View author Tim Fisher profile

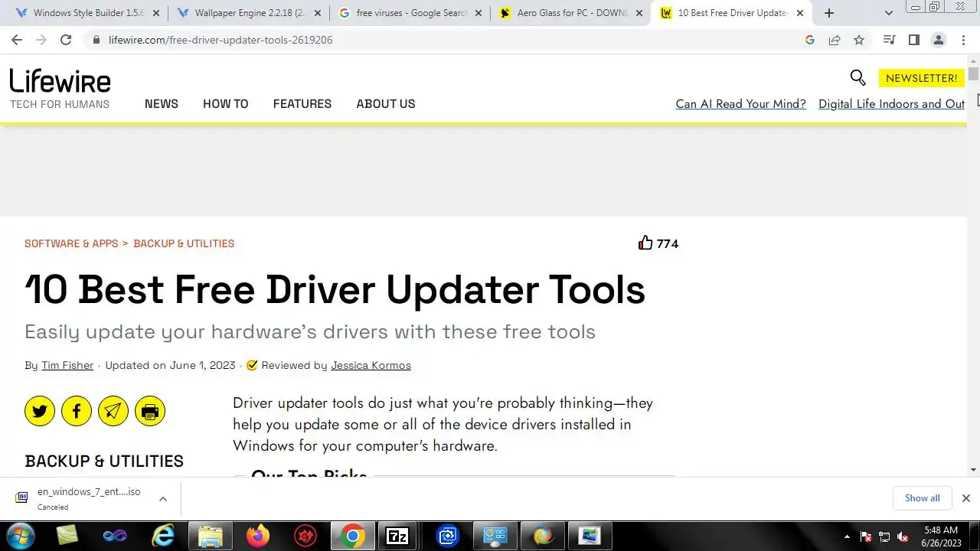coord(67,366)
